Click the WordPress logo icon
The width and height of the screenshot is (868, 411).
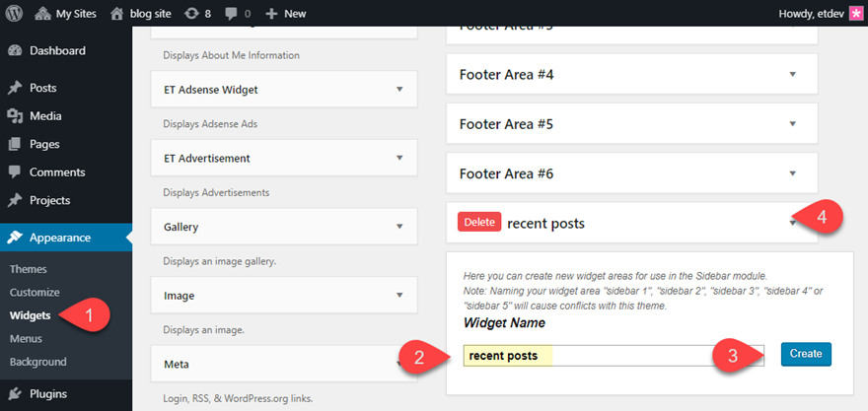coord(14,14)
